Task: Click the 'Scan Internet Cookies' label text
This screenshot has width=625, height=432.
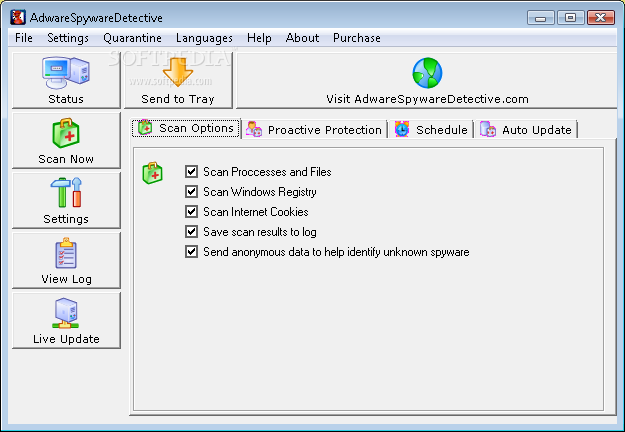Action: pos(256,212)
